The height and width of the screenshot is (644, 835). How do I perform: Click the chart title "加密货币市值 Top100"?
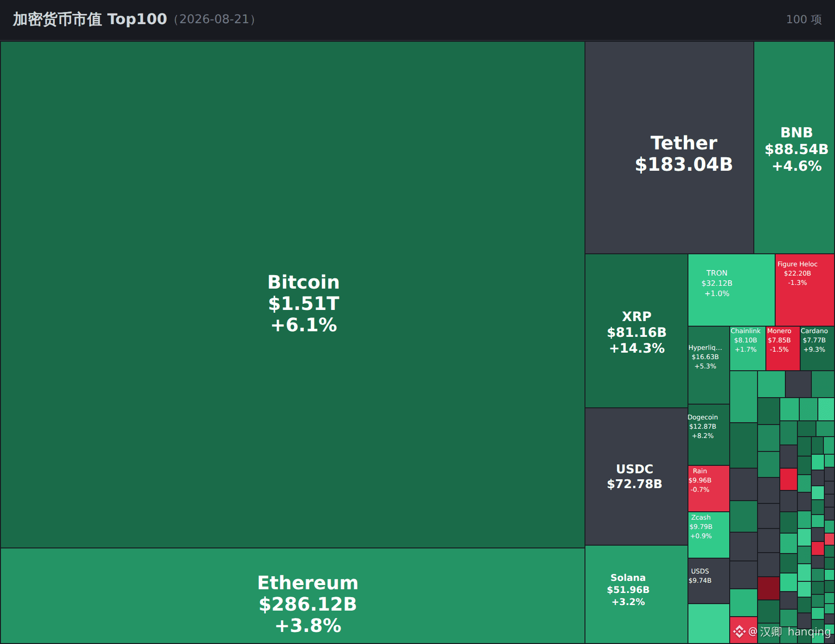click(90, 19)
